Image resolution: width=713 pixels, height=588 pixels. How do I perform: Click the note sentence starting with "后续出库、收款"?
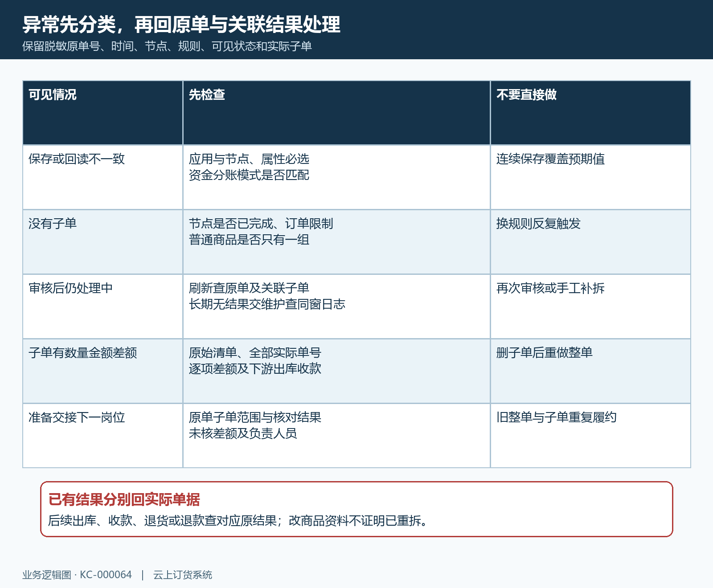(238, 521)
